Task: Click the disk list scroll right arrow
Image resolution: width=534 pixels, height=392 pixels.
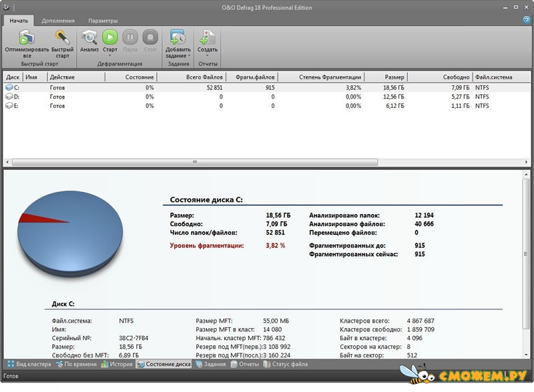Action: tap(526, 162)
